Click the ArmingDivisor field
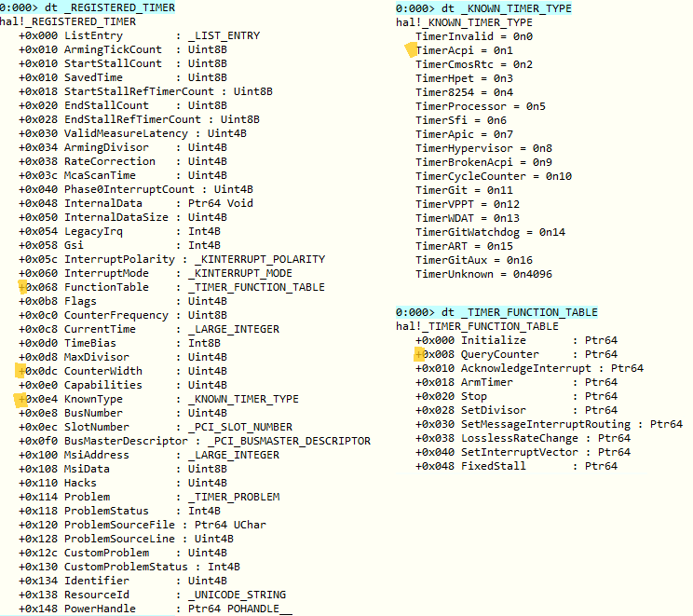693x616 pixels. (x=123, y=147)
